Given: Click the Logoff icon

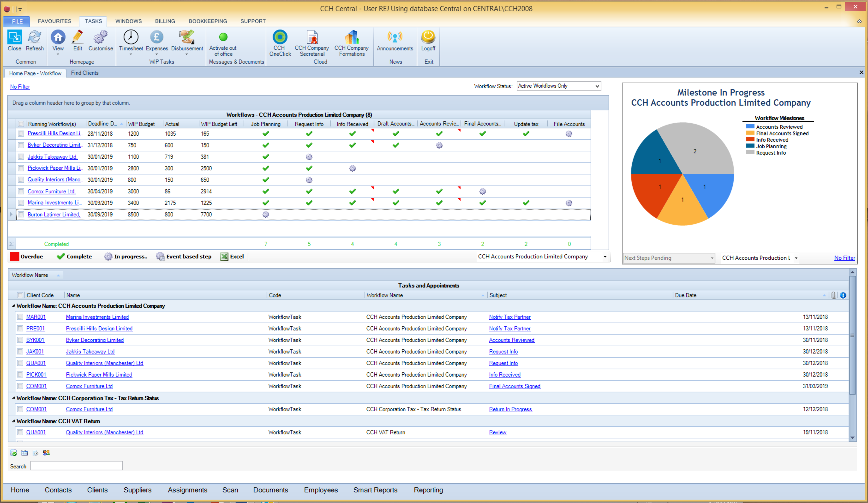Looking at the screenshot, I should pyautogui.click(x=428, y=37).
